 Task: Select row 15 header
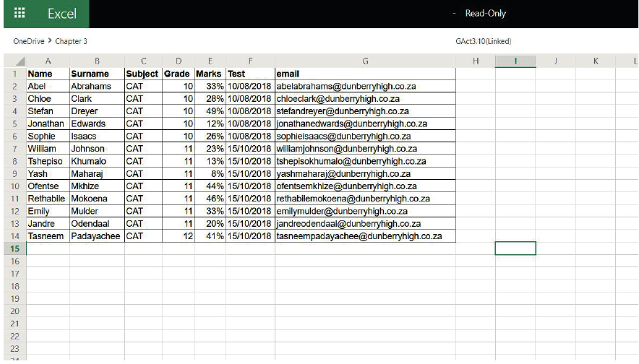tap(15, 248)
